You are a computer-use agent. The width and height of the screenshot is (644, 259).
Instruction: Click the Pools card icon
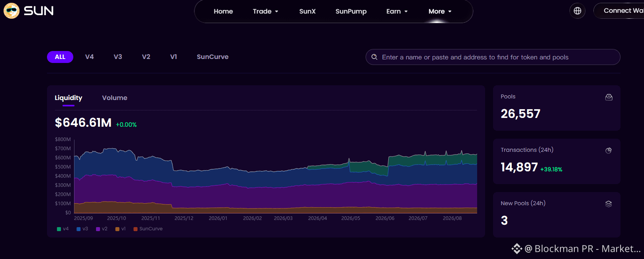click(x=609, y=97)
